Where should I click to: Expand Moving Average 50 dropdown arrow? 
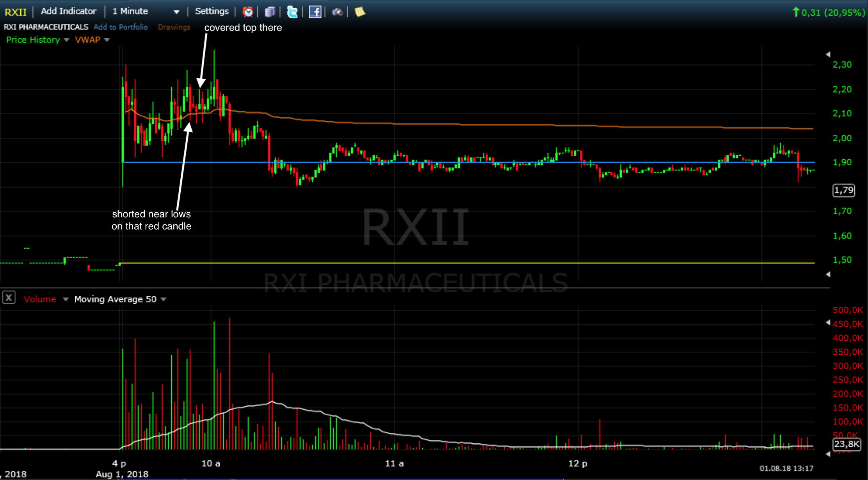(164, 299)
